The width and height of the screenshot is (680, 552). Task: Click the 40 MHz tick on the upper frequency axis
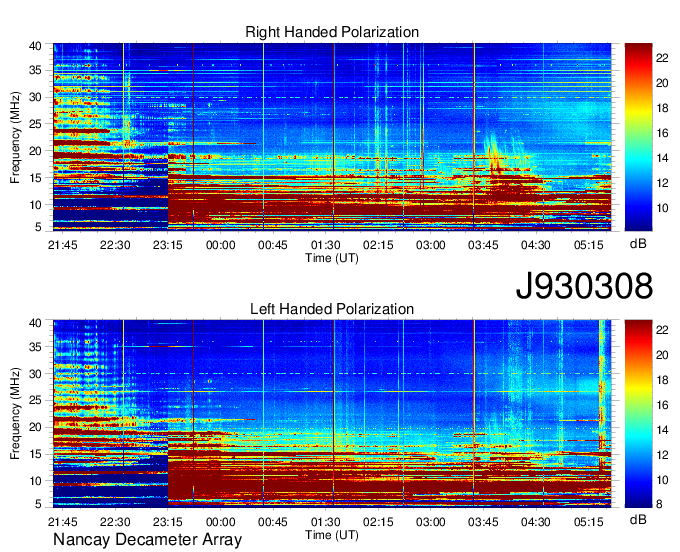(35, 46)
